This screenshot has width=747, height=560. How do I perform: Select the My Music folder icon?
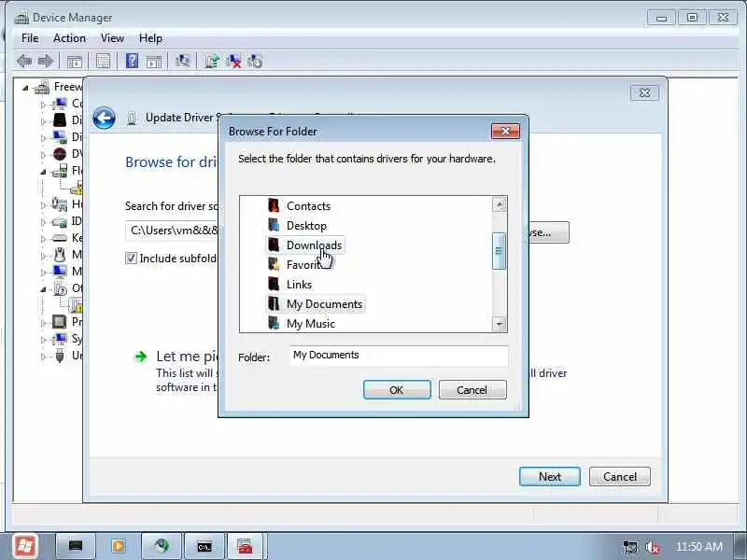point(274,323)
